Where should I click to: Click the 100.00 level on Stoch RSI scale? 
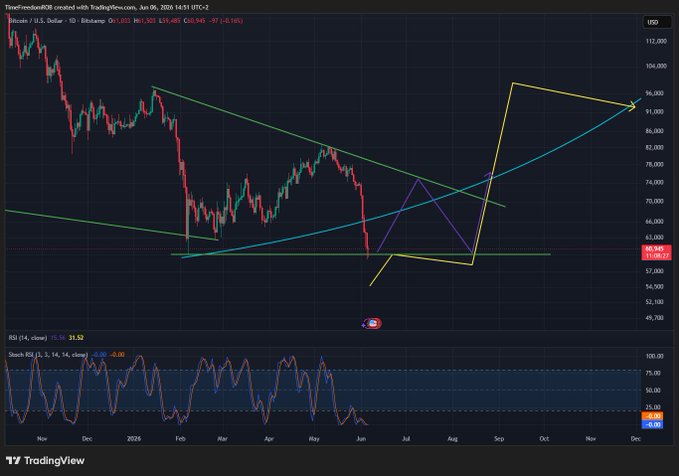[x=654, y=356]
